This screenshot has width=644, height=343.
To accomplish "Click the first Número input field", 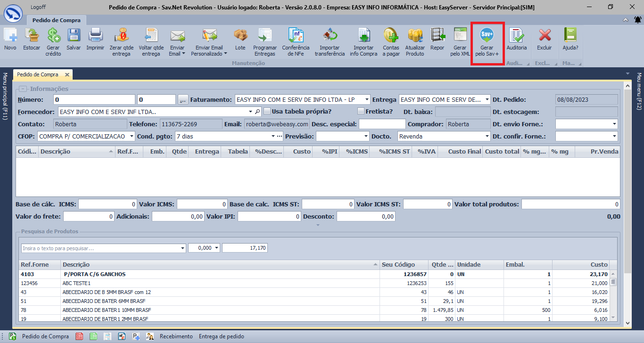I will pyautogui.click(x=94, y=99).
